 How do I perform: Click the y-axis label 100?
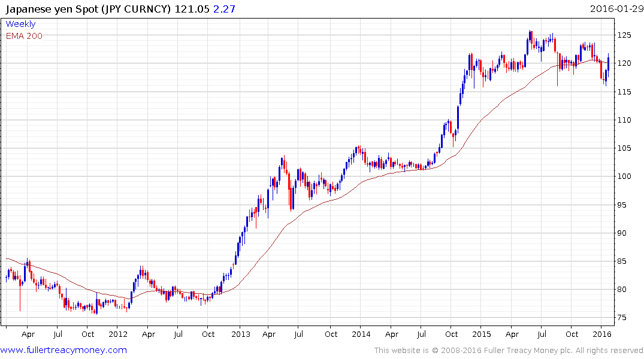click(624, 177)
